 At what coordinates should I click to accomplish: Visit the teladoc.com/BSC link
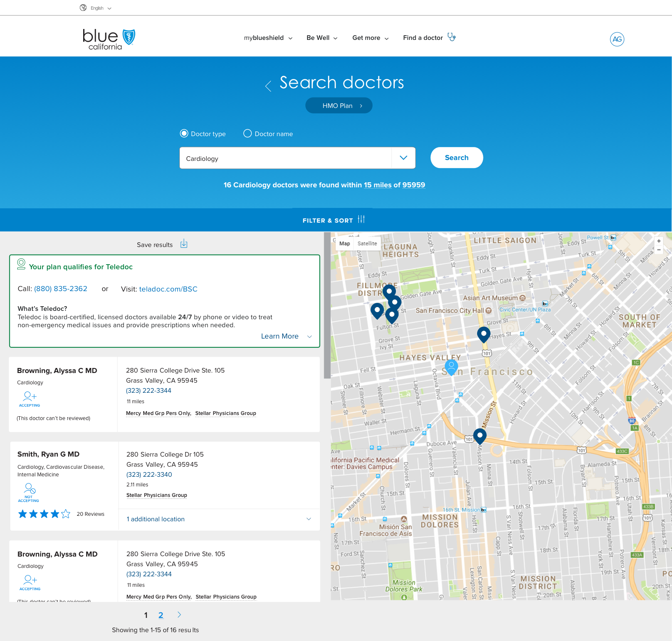[x=168, y=289]
